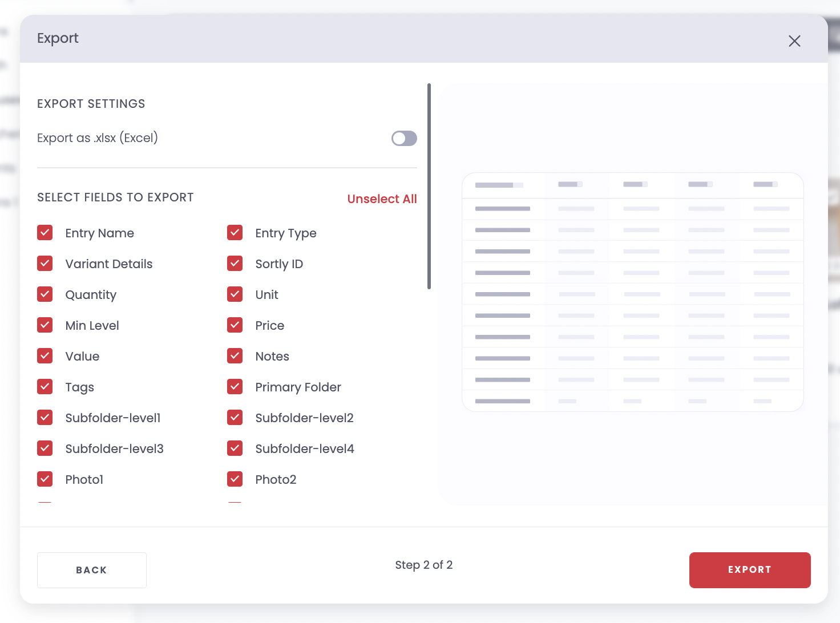The width and height of the screenshot is (840, 623).
Task: Uncheck the Unit field
Action: point(235,294)
